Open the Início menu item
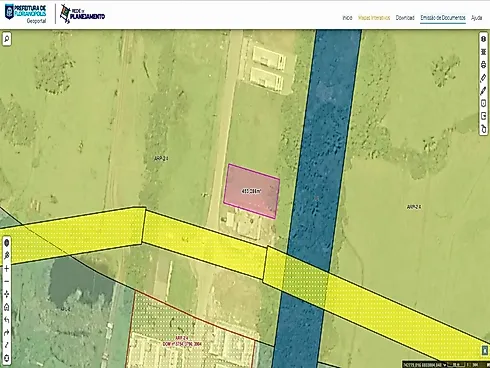The image size is (490, 368). [x=347, y=18]
